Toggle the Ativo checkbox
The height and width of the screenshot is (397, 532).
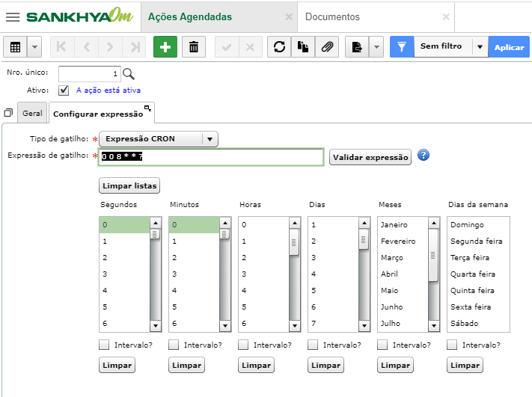[x=64, y=90]
